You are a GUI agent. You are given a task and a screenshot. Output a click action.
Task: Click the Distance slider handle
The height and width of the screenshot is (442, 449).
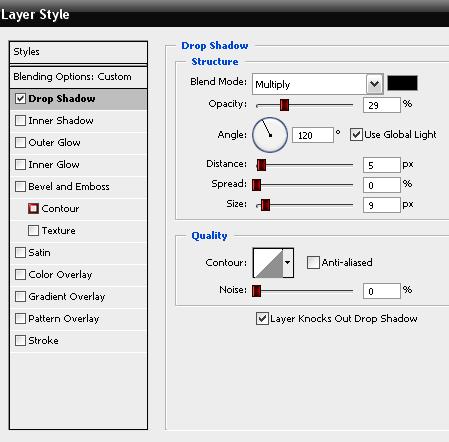point(261,165)
